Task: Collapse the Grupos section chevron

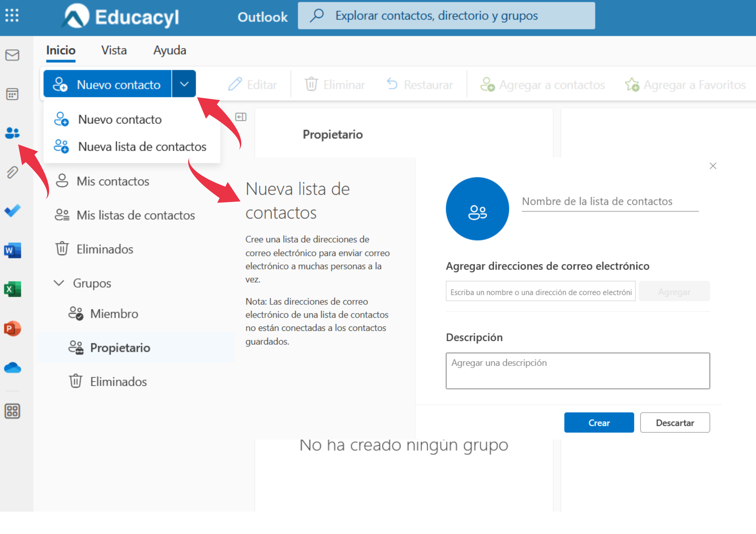Action: click(59, 283)
